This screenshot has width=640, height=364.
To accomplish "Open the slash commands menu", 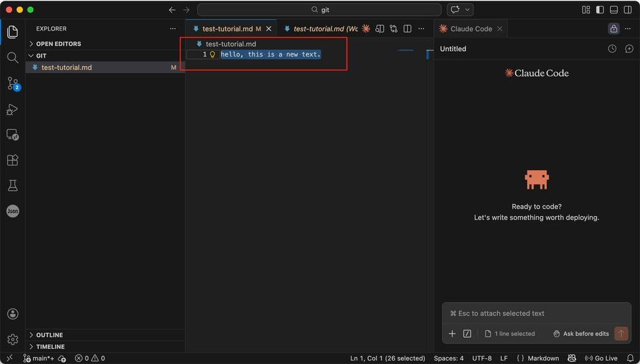I will click(467, 334).
